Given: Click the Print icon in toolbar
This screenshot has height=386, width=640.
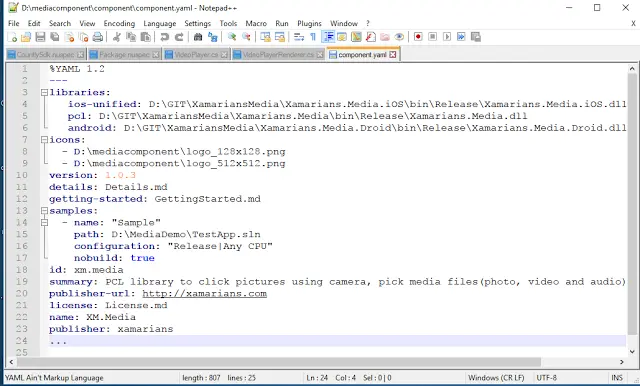Looking at the screenshot, I should pyautogui.click(x=98, y=37).
